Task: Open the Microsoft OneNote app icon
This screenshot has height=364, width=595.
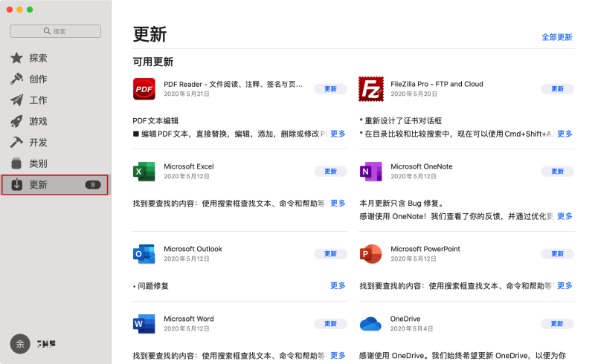Action: pos(370,172)
